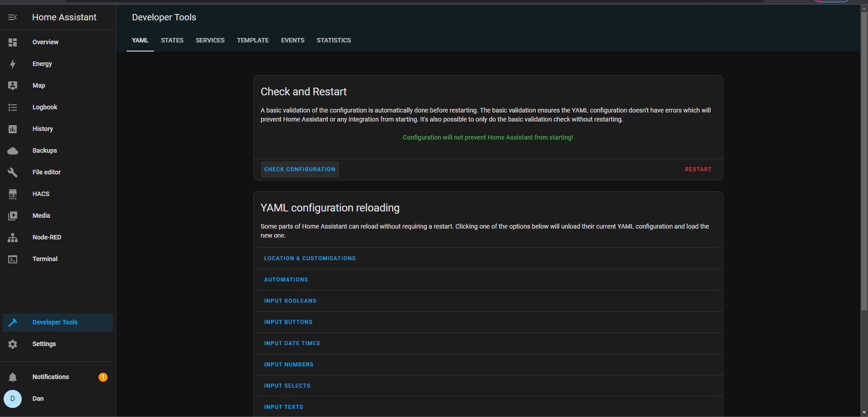The height and width of the screenshot is (417, 868).
Task: Click the orange notification count badge
Action: 103,377
